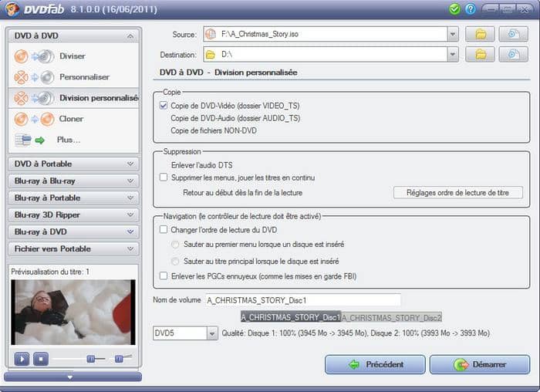The width and height of the screenshot is (540, 392).
Task: Click the Destination path text field
Action: [x=325, y=55]
